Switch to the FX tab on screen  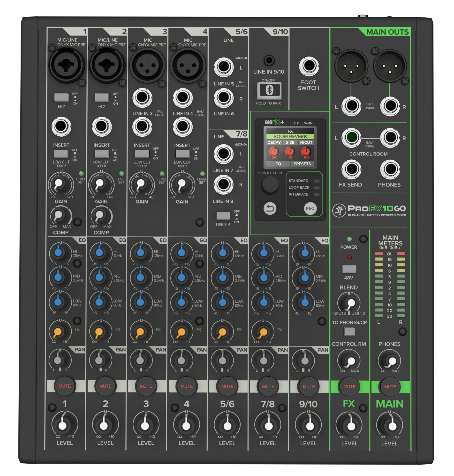click(290, 131)
